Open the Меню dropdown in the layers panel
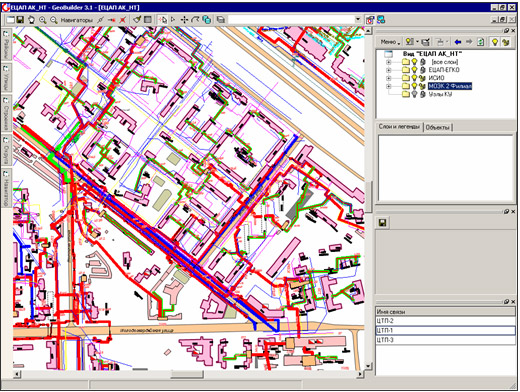The image size is (520, 392). [390, 42]
